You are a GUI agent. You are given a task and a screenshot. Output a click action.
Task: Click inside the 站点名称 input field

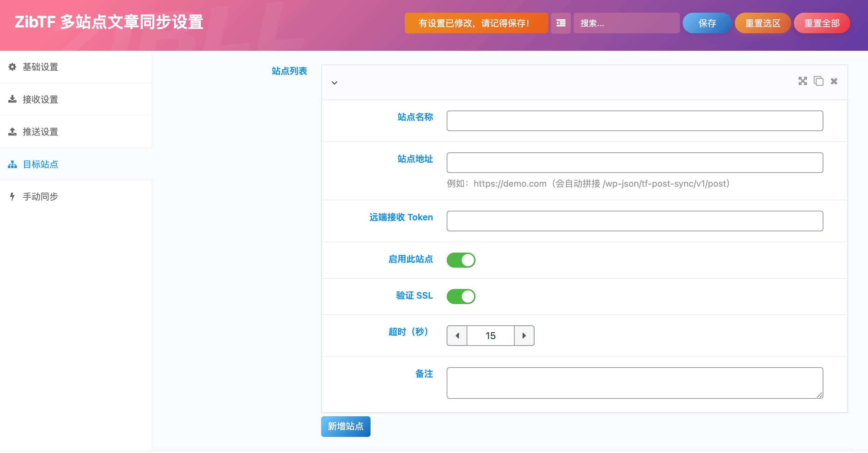[634, 121]
